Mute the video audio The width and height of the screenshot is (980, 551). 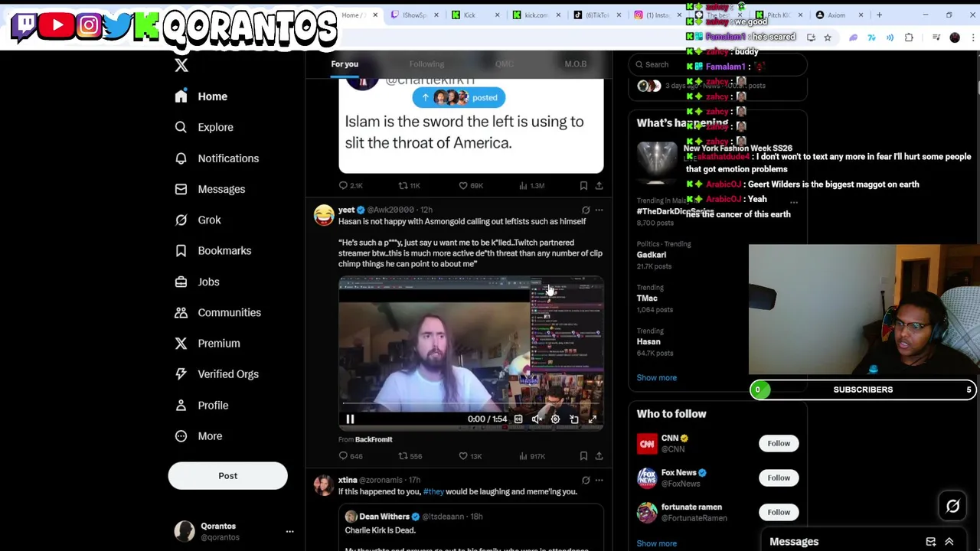(x=537, y=419)
